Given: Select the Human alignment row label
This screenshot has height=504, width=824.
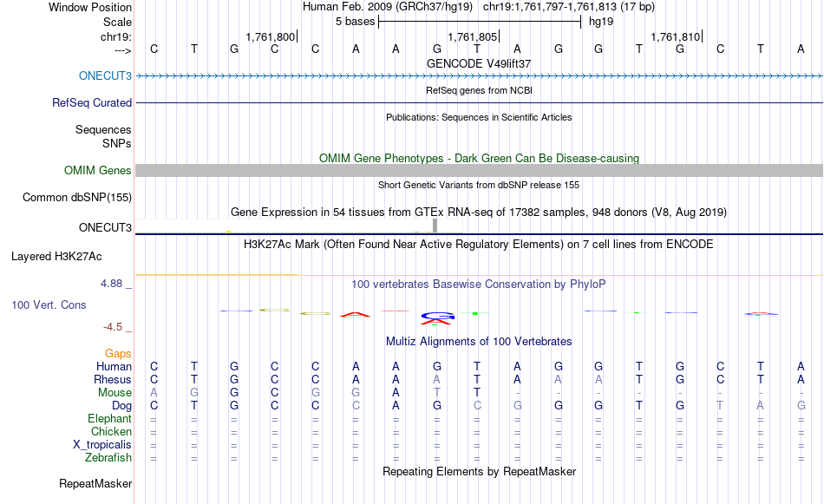Looking at the screenshot, I should coord(114,366).
